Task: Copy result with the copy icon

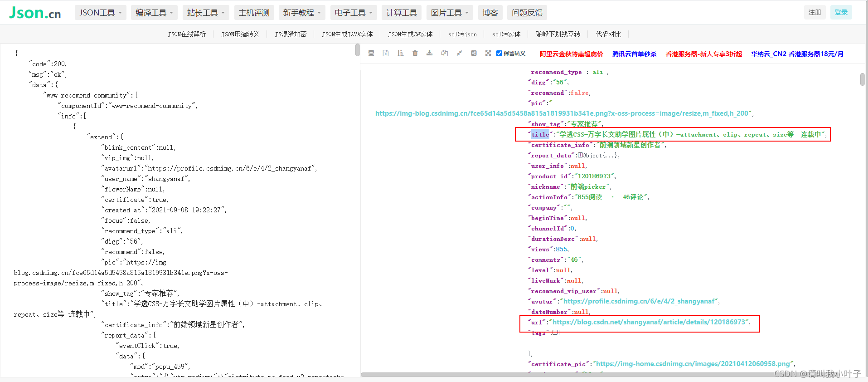Action: point(445,53)
